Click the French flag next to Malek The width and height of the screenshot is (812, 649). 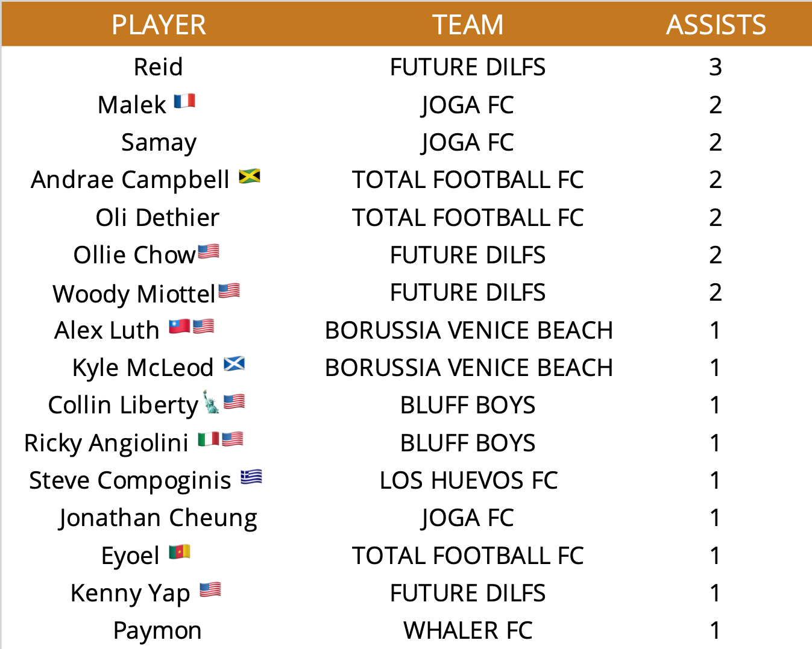[184, 101]
